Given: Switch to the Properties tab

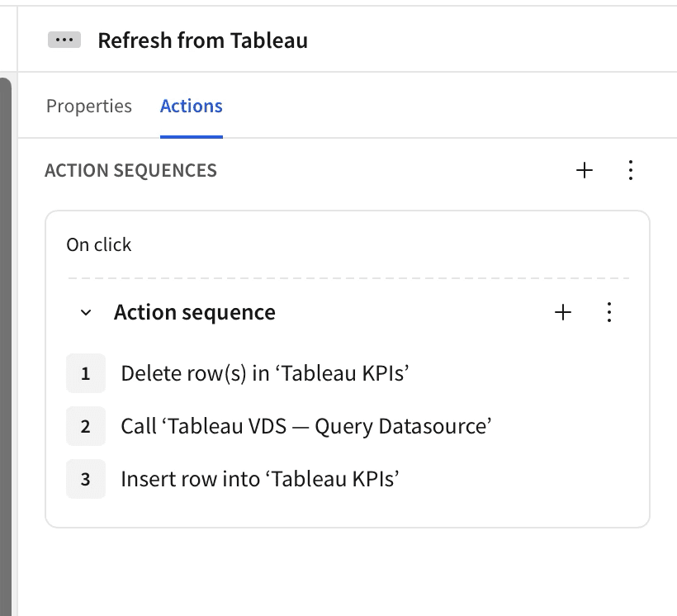Looking at the screenshot, I should [89, 106].
